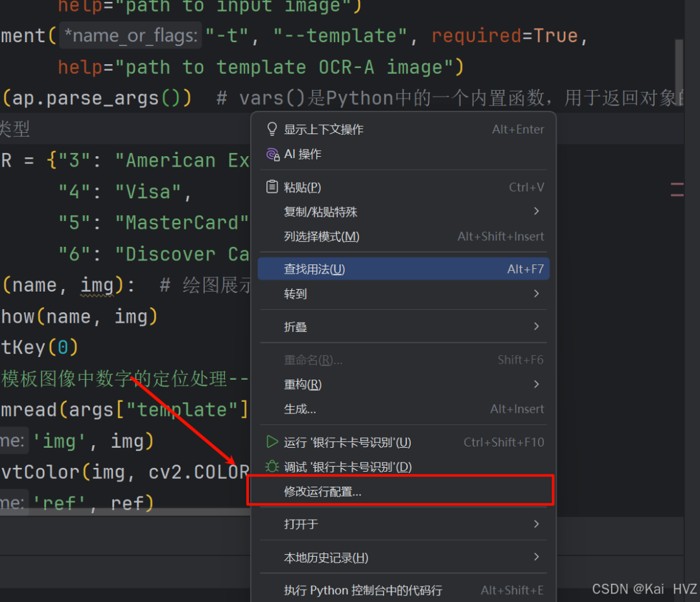The height and width of the screenshot is (602, 700).
Task: Click disabled 重命名(R)... entry
Action: tap(404, 360)
